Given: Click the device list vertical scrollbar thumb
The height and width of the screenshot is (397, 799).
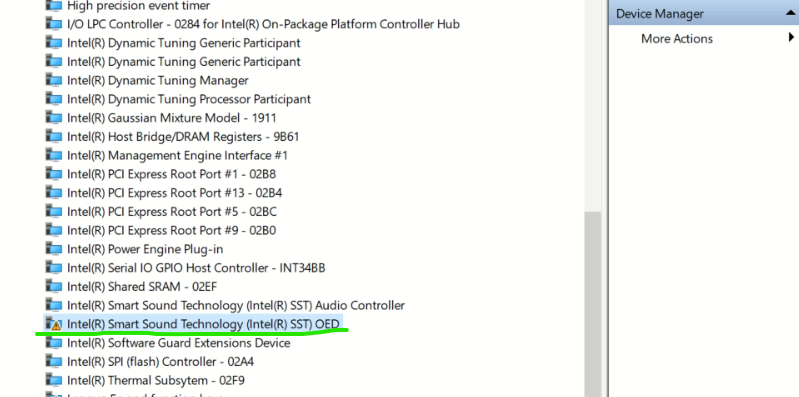Looking at the screenshot, I should (x=592, y=304).
